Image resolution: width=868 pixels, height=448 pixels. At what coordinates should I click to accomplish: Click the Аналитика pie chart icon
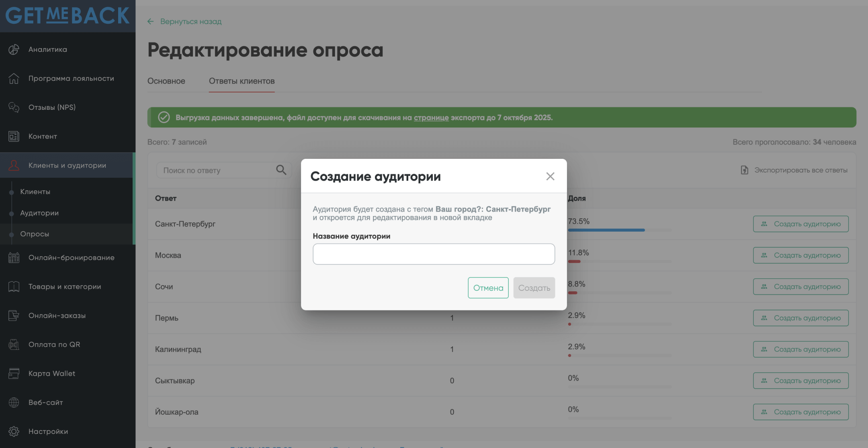click(14, 49)
